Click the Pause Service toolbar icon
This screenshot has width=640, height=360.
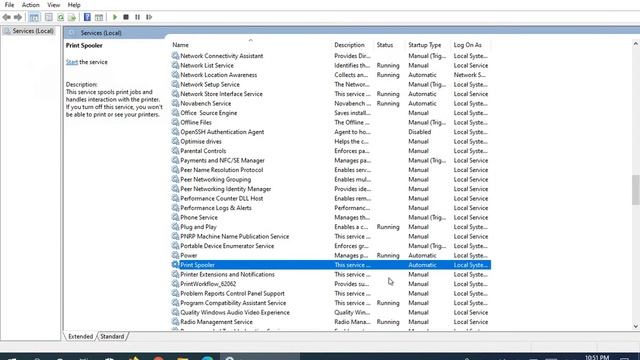point(138,17)
